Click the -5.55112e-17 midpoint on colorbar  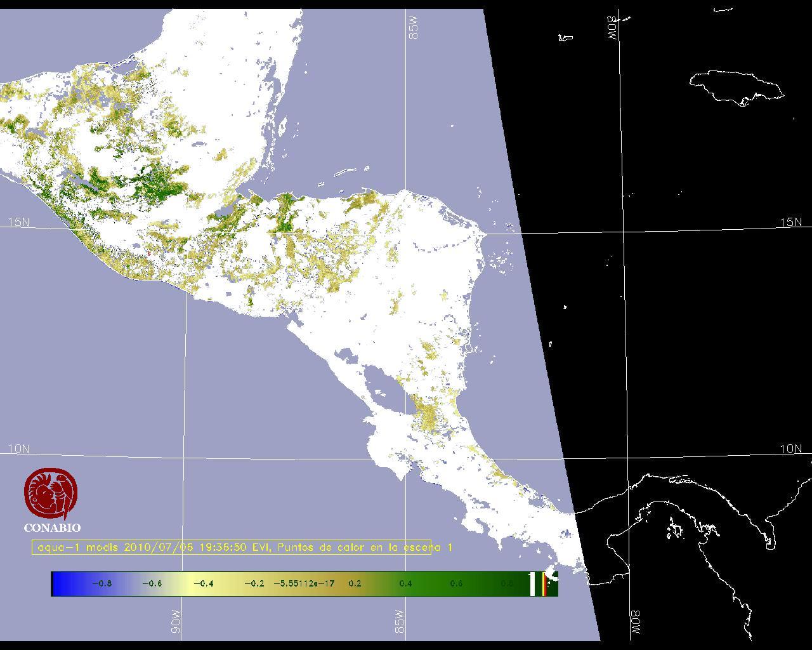pos(304,584)
